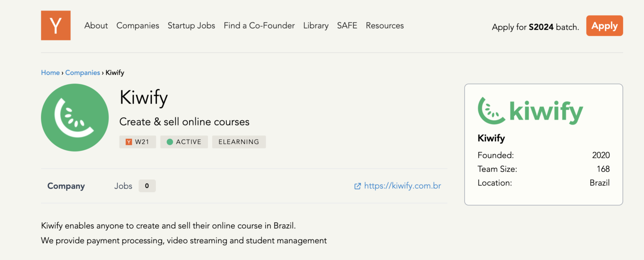
Task: Click the Kiwify wordmark in sidebar card
Action: (x=530, y=111)
